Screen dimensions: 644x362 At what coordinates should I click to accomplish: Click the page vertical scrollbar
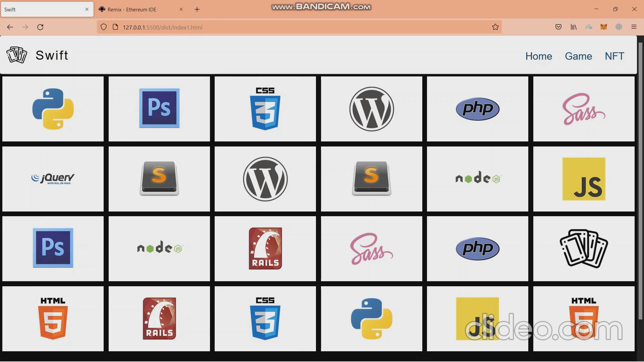pos(640,181)
